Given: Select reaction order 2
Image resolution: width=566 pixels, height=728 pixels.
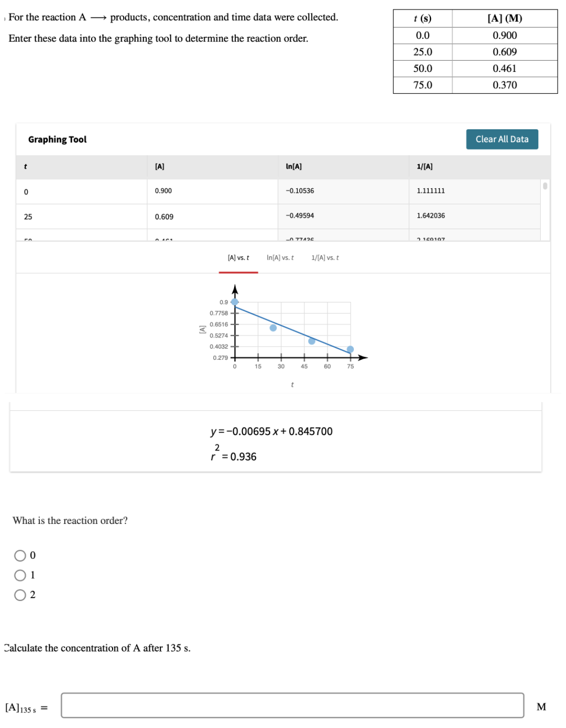Looking at the screenshot, I should (20, 594).
